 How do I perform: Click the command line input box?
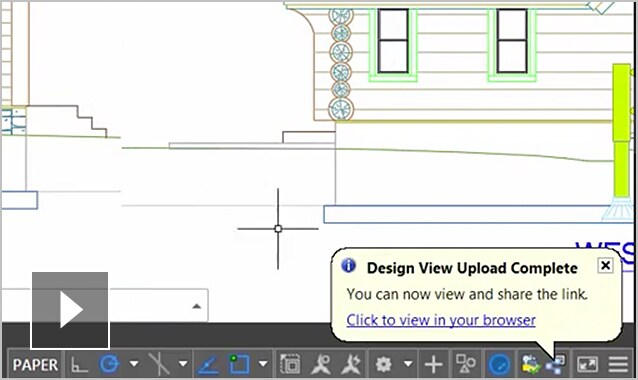104,305
